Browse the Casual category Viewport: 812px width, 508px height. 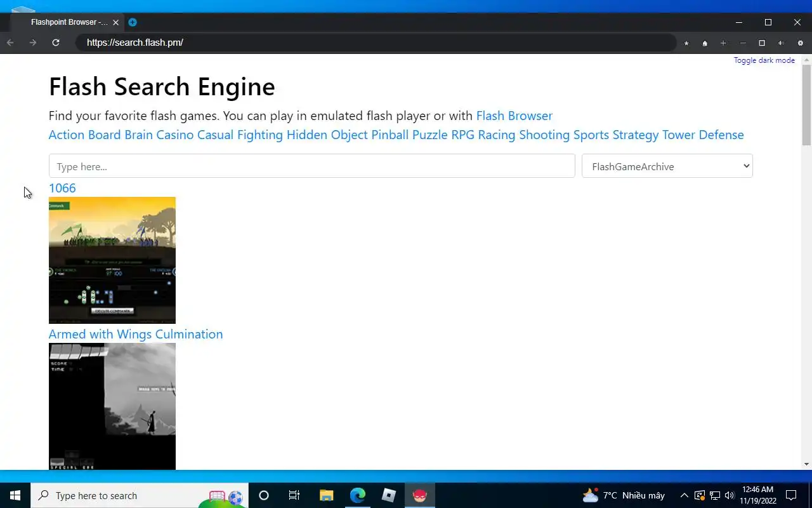[x=215, y=135]
